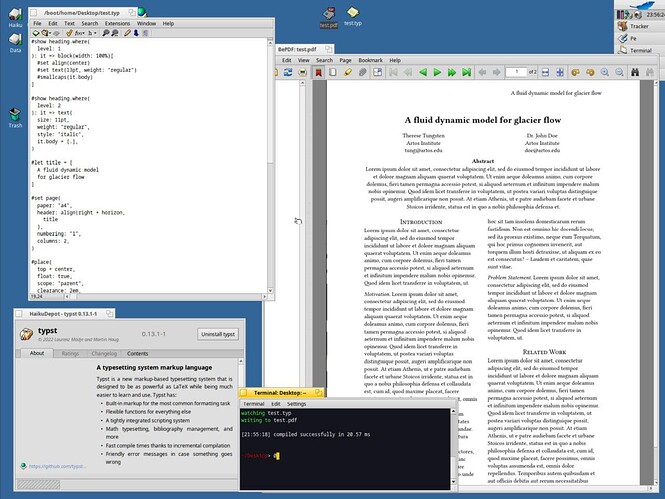Click the Terminal scrollbar down arrow
Image resolution: width=665 pixels, height=499 pixels.
tap(453, 482)
